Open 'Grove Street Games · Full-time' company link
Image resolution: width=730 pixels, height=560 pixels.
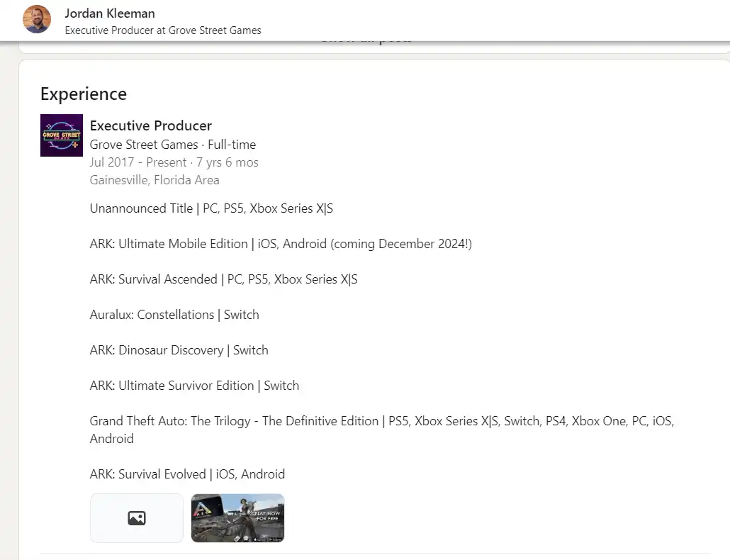tap(172, 144)
